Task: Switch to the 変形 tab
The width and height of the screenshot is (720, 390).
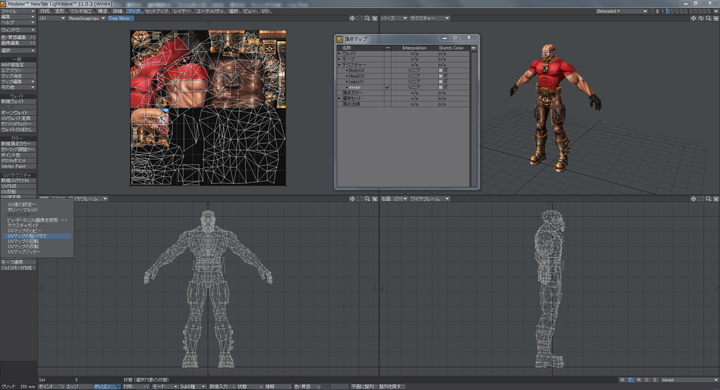Action: tap(60, 11)
